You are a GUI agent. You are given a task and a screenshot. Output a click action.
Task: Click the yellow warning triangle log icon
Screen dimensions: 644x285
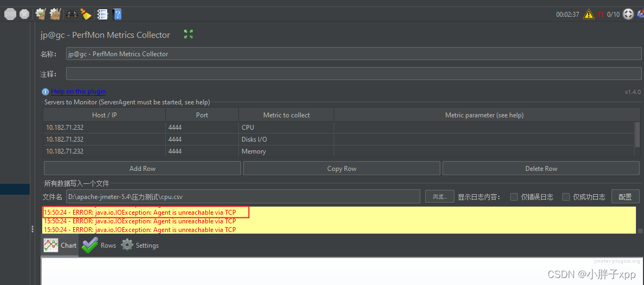(x=589, y=15)
